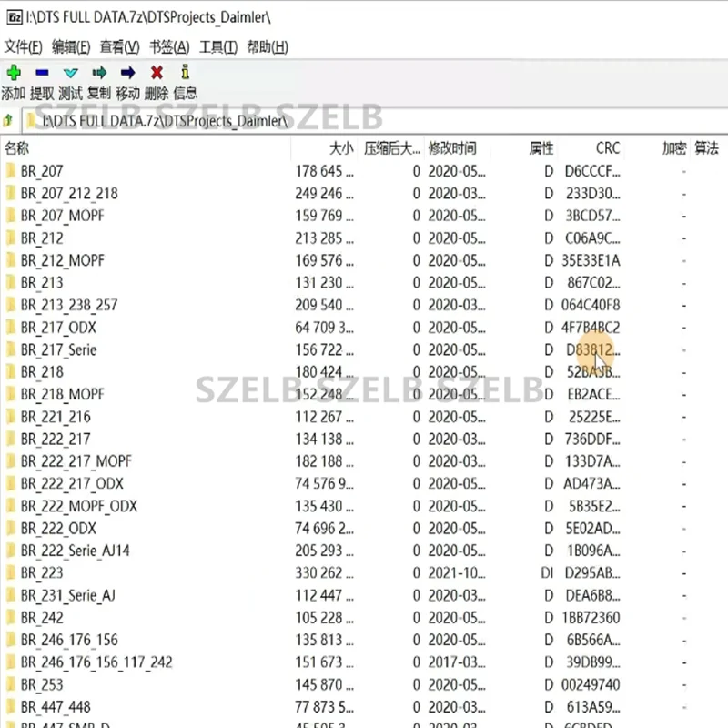This screenshot has width=728, height=728.
Task: Click the size 64 709 3... cell
Action: pos(324,328)
